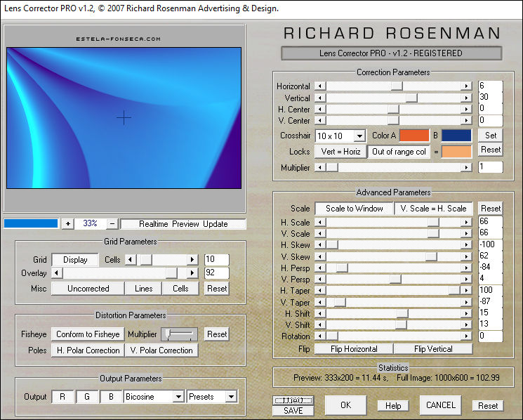Reset the Grid Parameters

point(217,289)
